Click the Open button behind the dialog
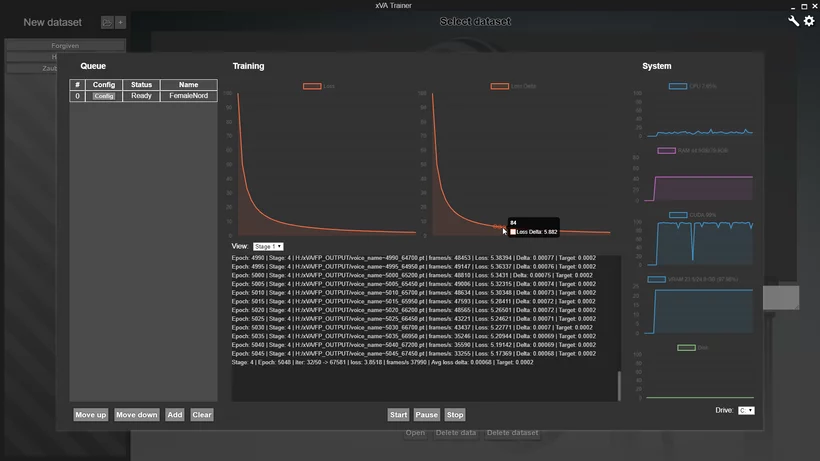This screenshot has width=820, height=461. tap(415, 433)
